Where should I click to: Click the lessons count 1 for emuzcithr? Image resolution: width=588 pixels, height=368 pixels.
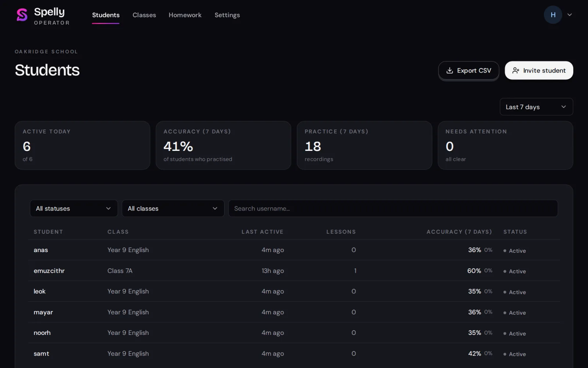[355, 270]
